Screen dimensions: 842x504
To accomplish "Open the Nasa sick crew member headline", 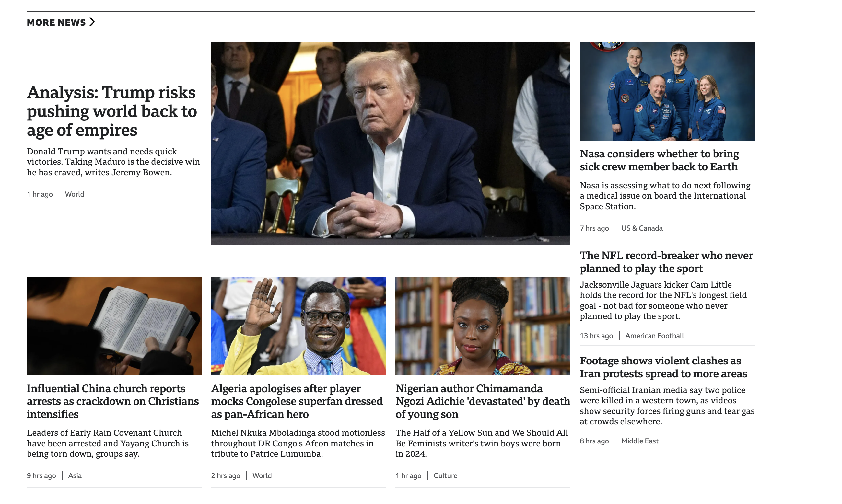I will point(659,160).
